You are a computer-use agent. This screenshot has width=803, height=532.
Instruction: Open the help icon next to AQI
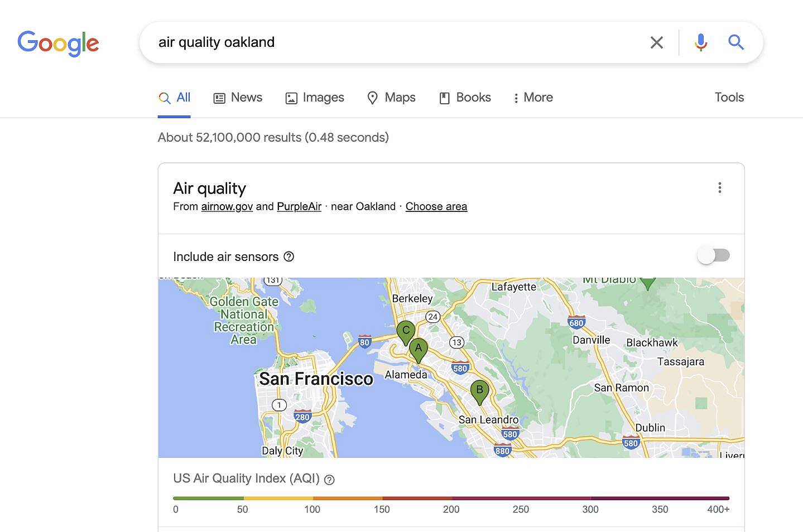tap(329, 480)
